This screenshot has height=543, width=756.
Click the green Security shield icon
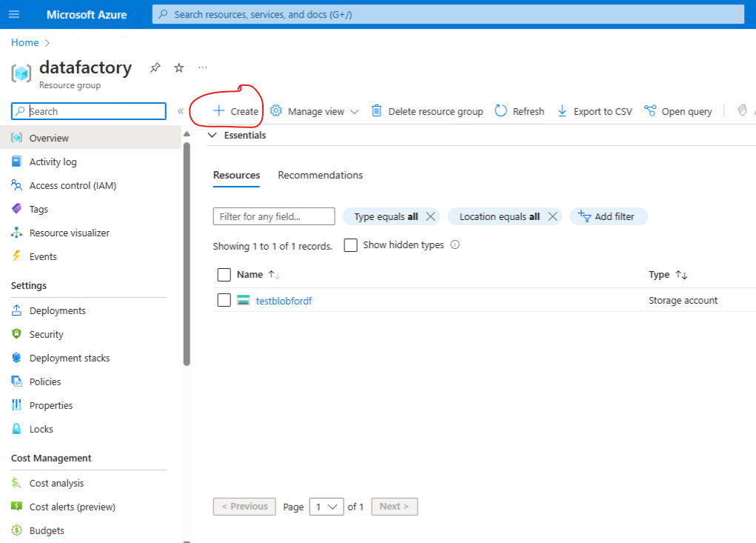pos(16,333)
